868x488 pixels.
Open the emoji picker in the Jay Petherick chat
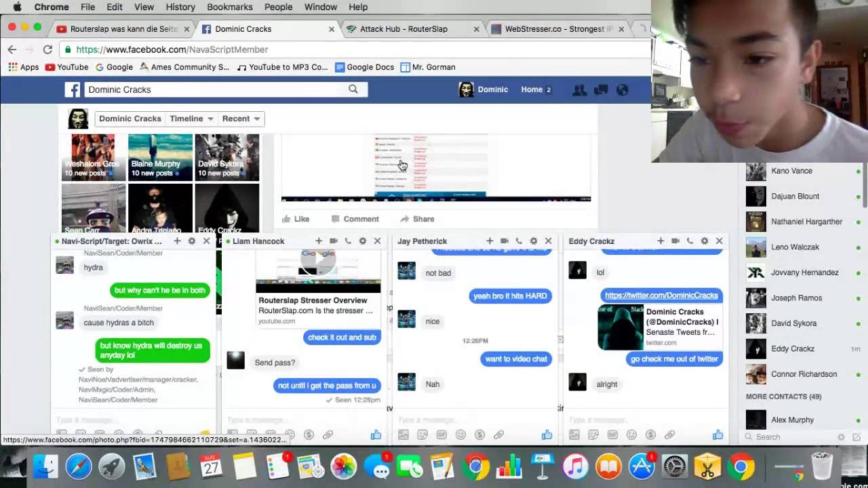pos(460,434)
